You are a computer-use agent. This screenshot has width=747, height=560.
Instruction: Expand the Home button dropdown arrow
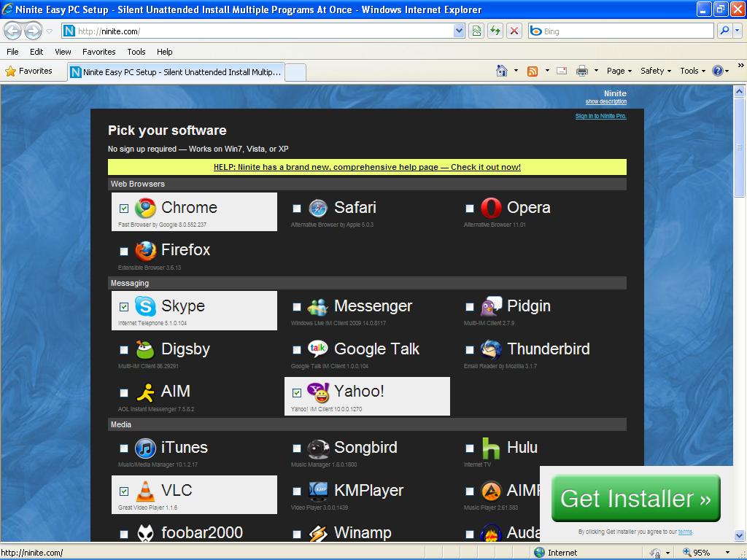(516, 71)
